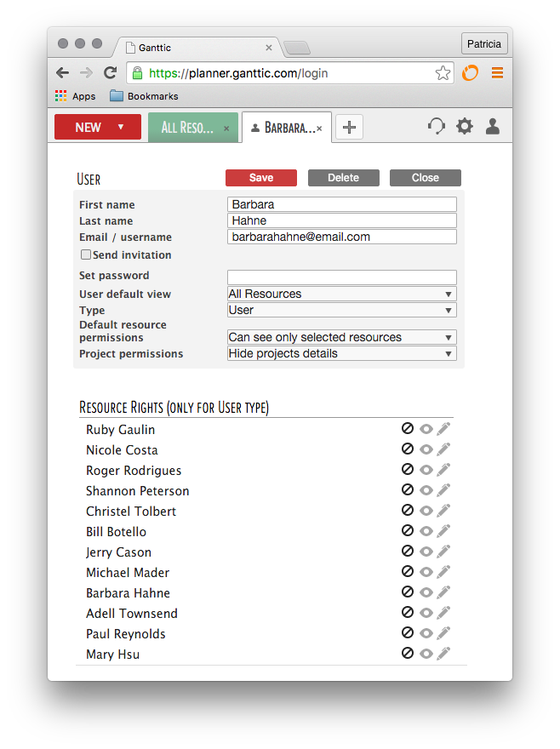Click the Set password field

tap(341, 277)
